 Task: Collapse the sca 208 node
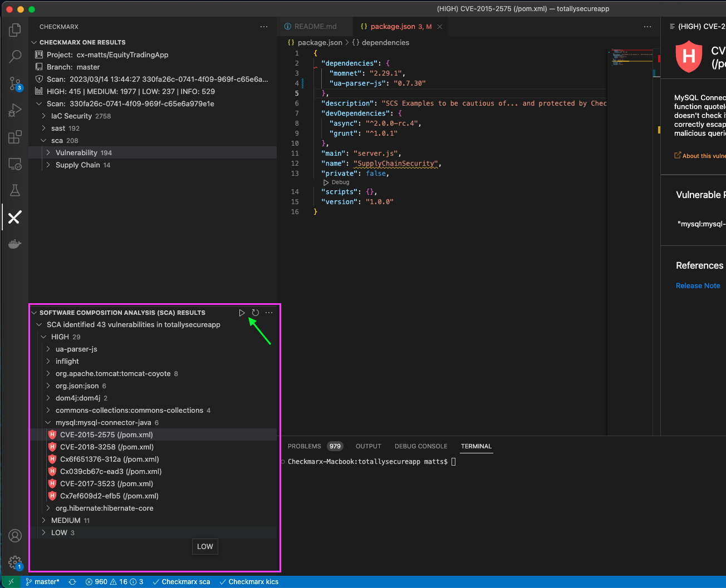(43, 140)
